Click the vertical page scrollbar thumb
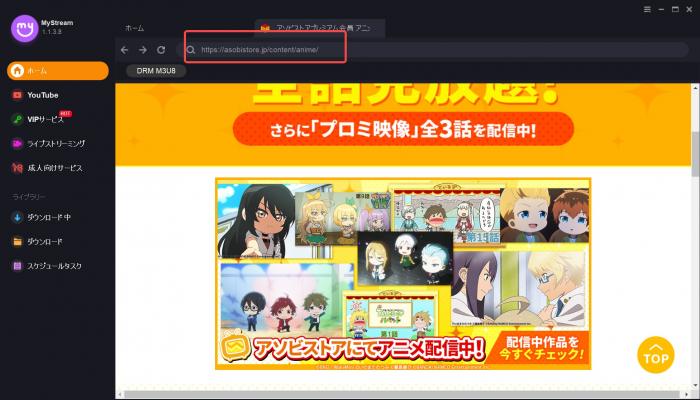The height and width of the screenshot is (400, 700). tap(696, 154)
